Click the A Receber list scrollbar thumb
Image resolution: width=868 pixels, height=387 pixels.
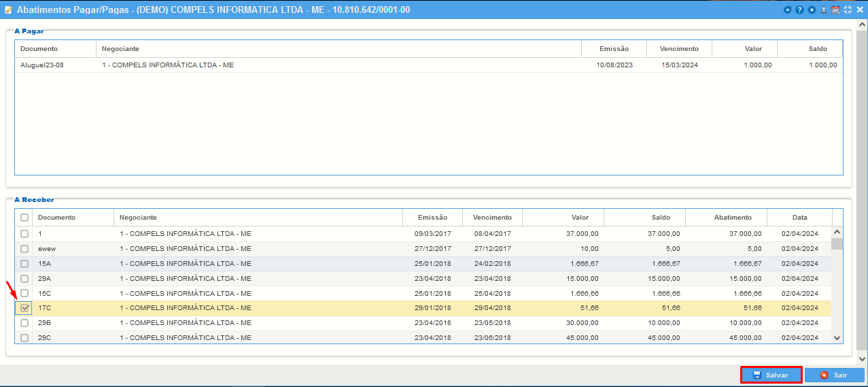coord(837,243)
